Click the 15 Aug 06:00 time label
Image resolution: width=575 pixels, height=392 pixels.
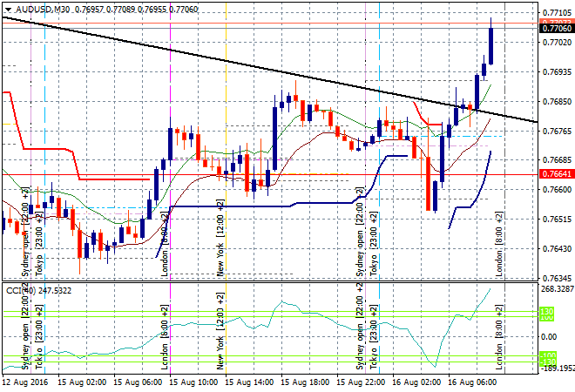point(138,382)
